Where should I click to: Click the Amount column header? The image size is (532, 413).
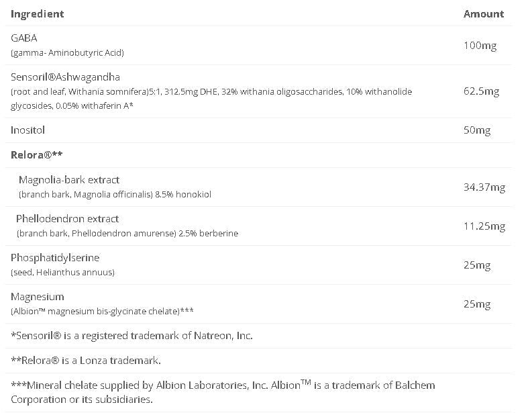[483, 13]
